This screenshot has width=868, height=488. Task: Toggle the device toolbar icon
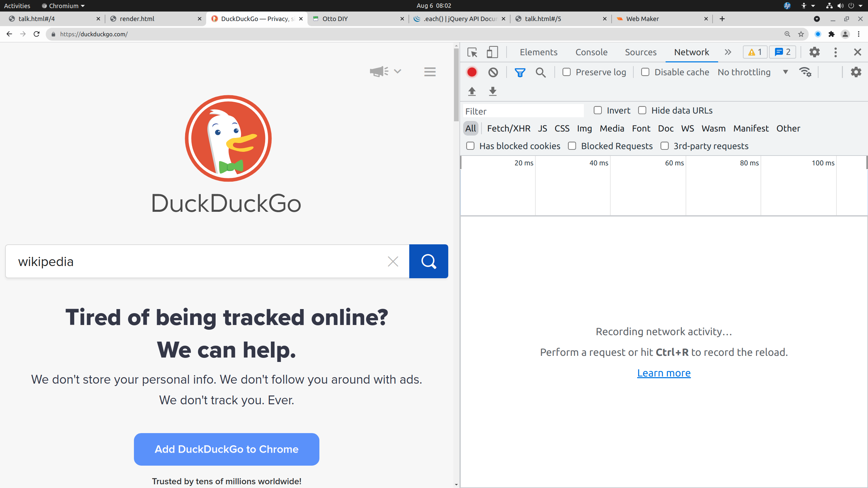(492, 52)
